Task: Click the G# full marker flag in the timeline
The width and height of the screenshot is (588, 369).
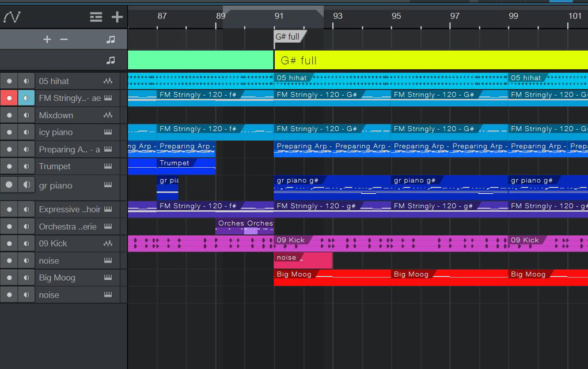Action: pos(288,37)
